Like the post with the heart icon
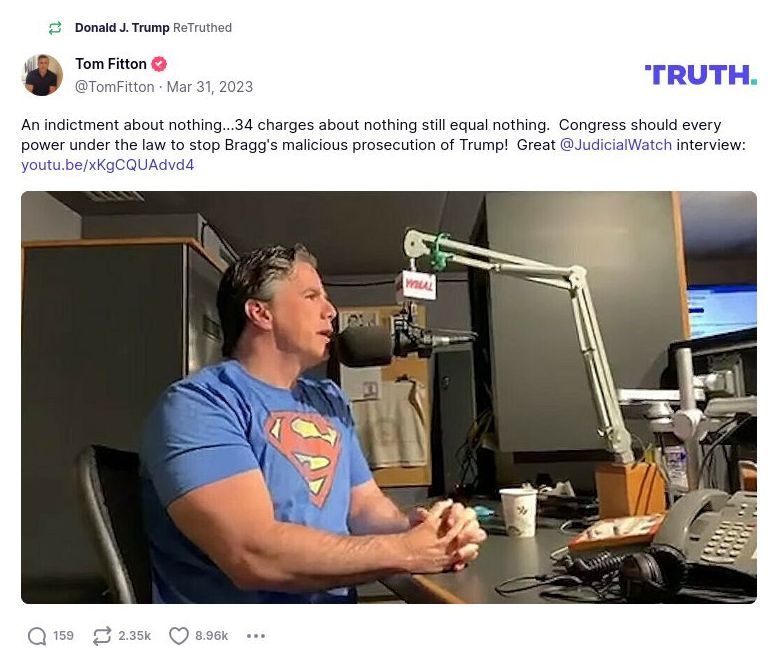This screenshot has height=666, width=778. [179, 636]
